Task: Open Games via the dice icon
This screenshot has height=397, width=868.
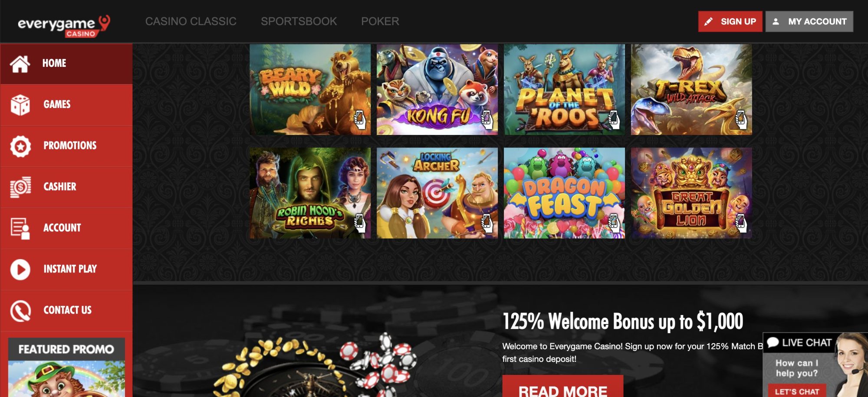Action: coord(20,105)
